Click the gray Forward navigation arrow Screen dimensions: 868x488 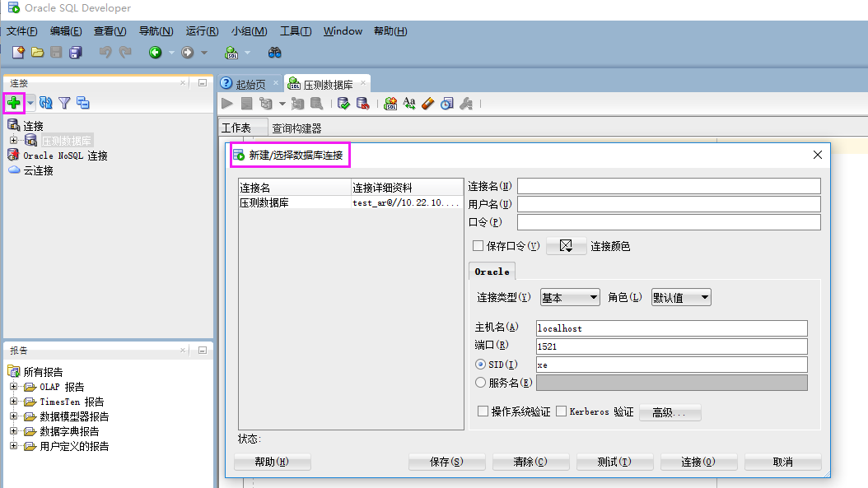tap(188, 52)
